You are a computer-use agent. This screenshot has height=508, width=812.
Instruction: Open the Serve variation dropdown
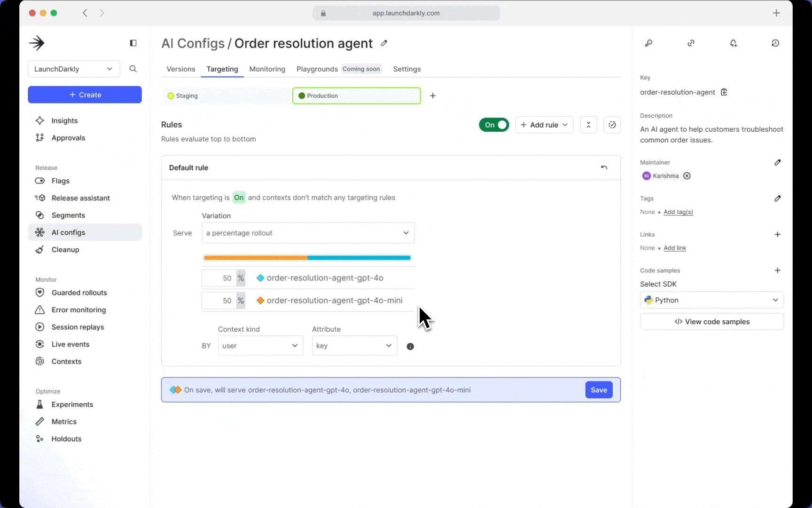click(308, 233)
